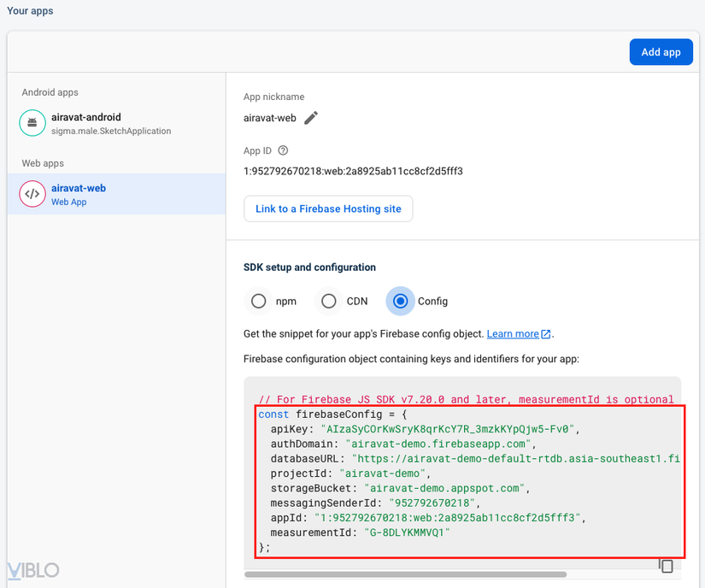Click the airavat-web nickname text
Screen dimensions: 705x588
click(x=270, y=118)
